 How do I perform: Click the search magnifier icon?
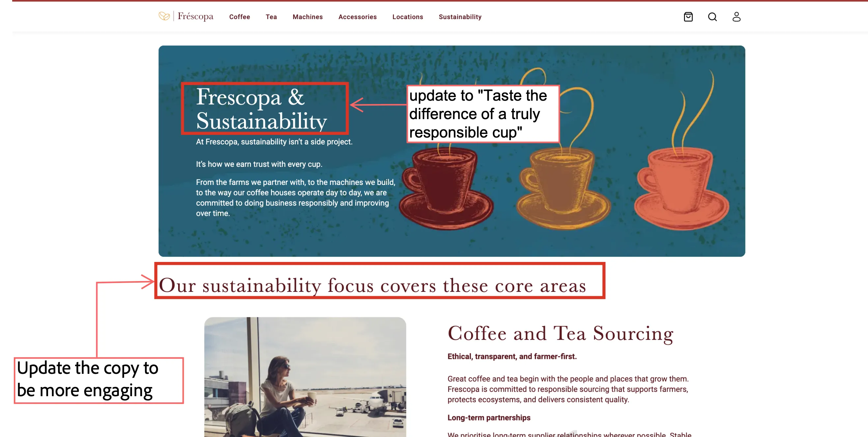[x=712, y=17]
